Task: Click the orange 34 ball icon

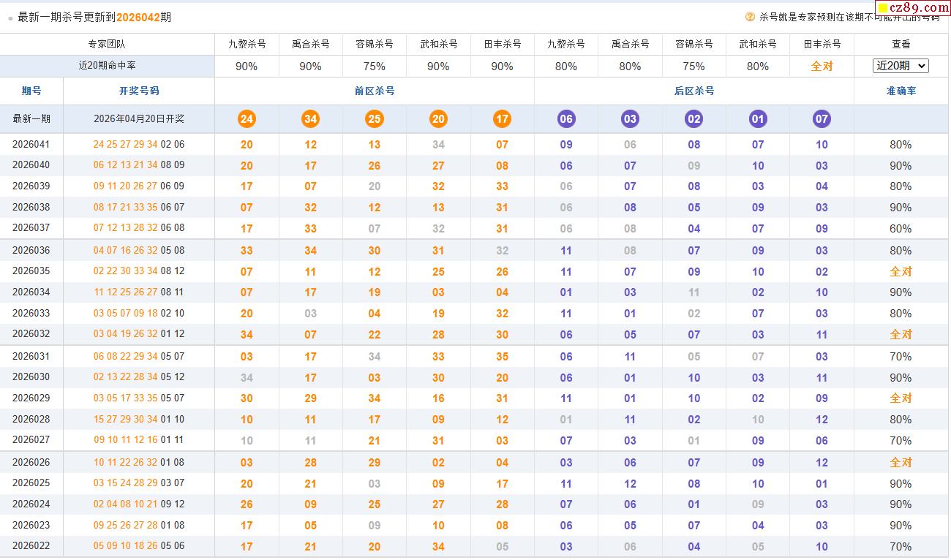Action: tap(310, 119)
